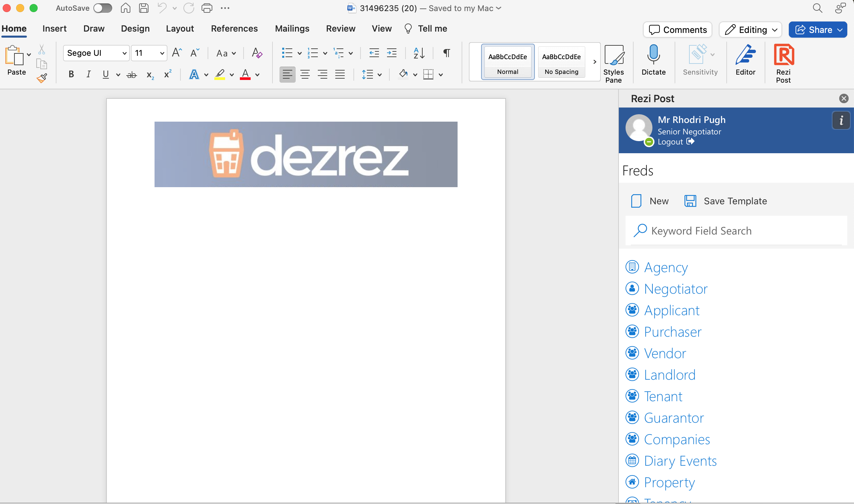Apply paragraph shading fill color
This screenshot has width=854, height=504.
click(403, 74)
